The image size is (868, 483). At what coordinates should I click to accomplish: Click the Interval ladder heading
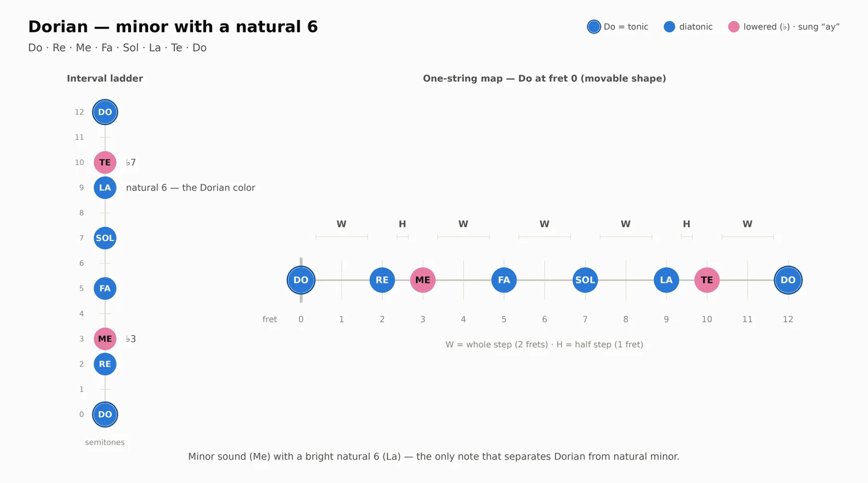click(x=105, y=78)
